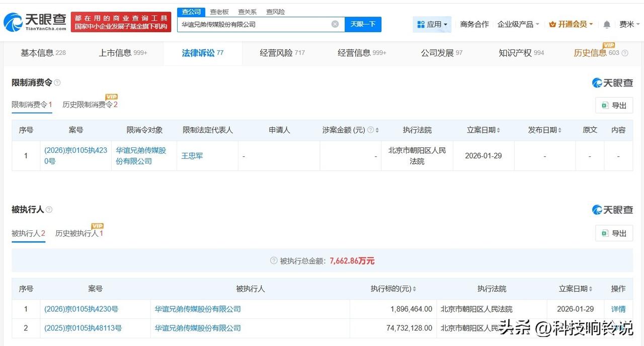
Task: Toggle sorting on 立案日期 column
Action: tap(499, 130)
